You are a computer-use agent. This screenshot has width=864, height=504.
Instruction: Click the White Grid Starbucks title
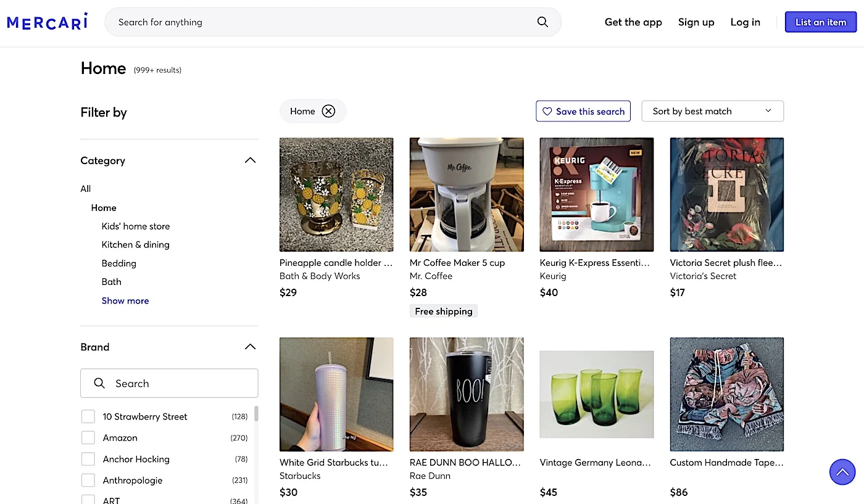pyautogui.click(x=334, y=463)
